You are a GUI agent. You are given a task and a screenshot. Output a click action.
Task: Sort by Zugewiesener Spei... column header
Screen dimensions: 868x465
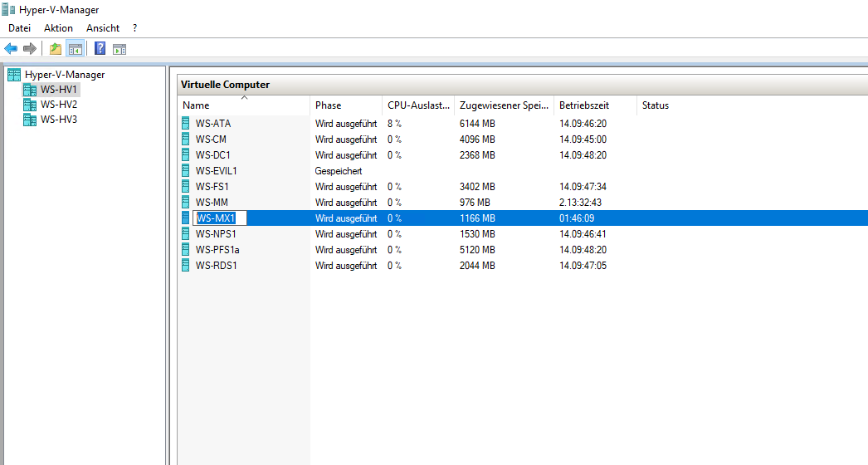[x=504, y=105]
